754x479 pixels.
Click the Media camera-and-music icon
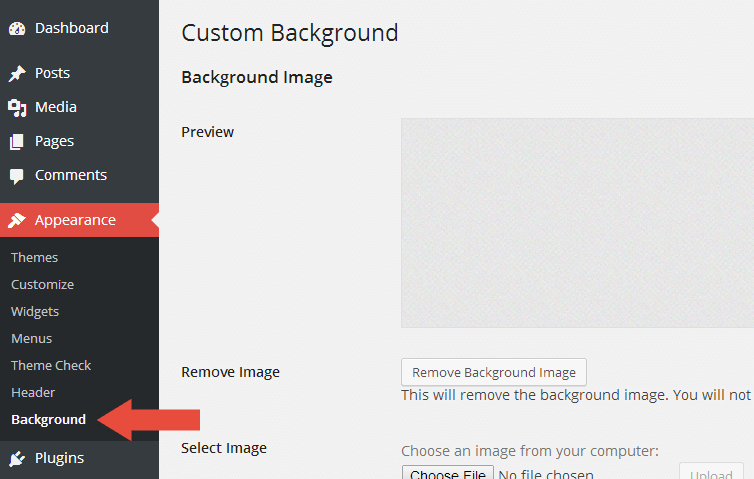(17, 108)
